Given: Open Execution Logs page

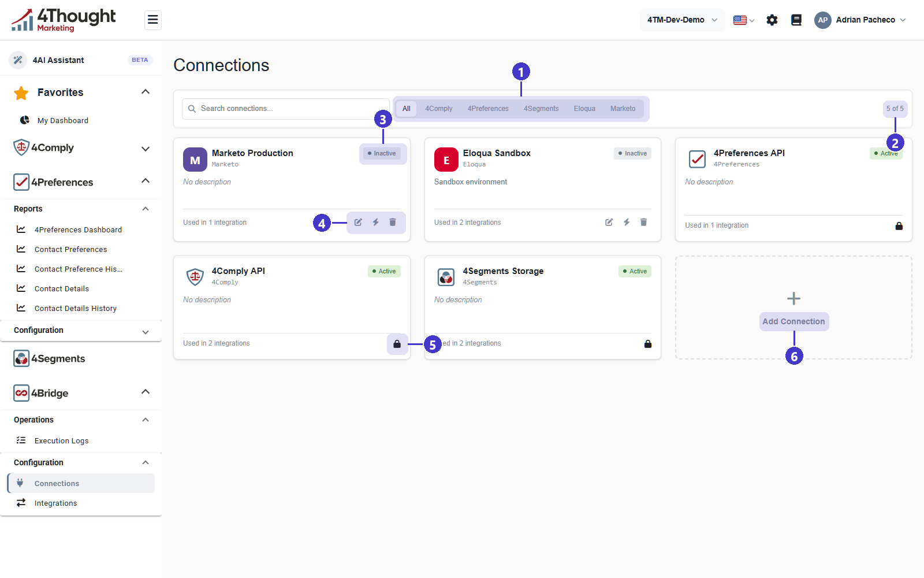Looking at the screenshot, I should [x=61, y=441].
